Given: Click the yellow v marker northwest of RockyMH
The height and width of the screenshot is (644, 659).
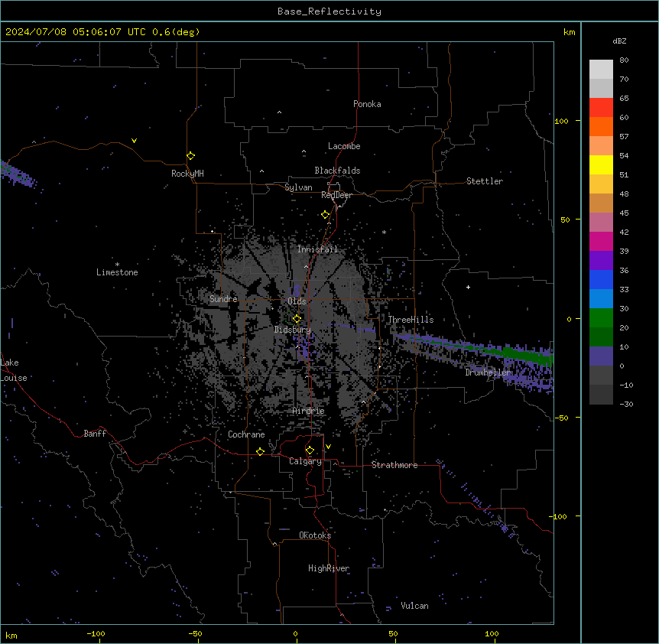Looking at the screenshot, I should click(x=134, y=141).
